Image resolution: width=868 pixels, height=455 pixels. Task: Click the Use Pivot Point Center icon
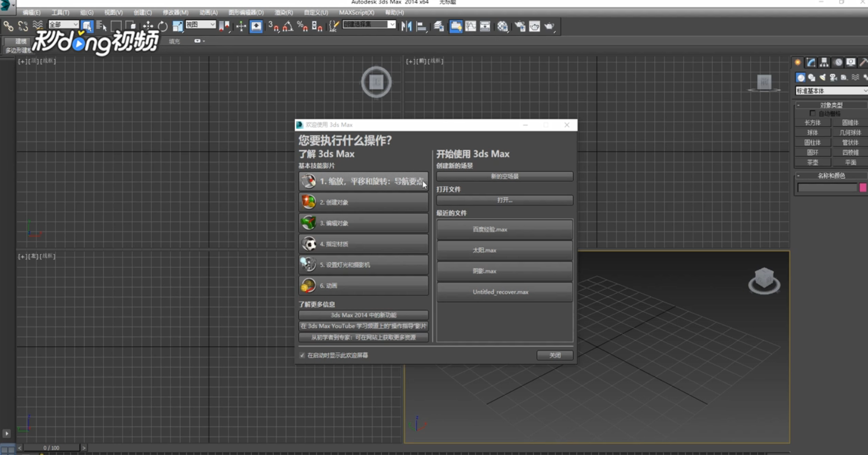click(224, 26)
